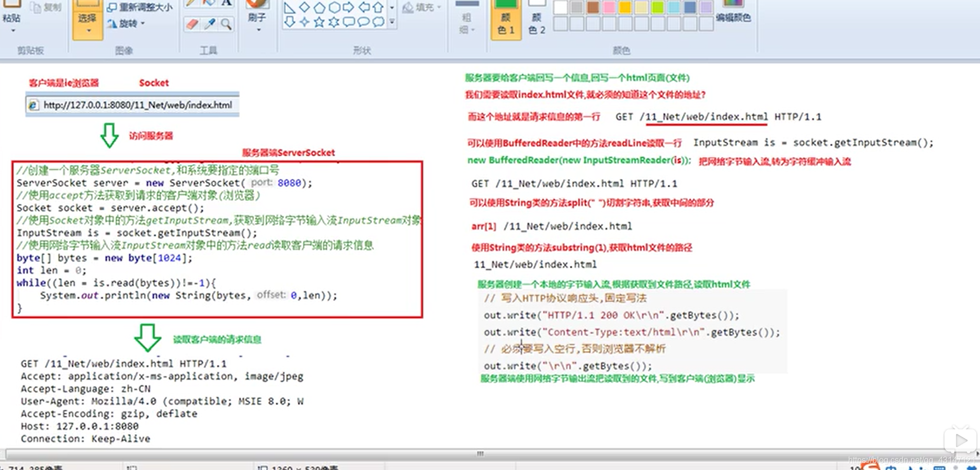The height and width of the screenshot is (470, 980).
Task: Pick the gold orange color swatch
Action: (625, 7)
